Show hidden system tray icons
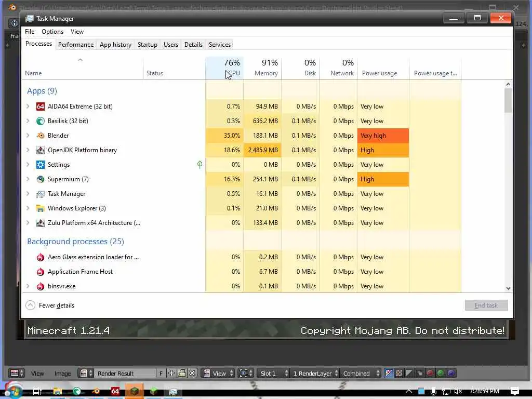The height and width of the screenshot is (399, 532). pos(409,392)
